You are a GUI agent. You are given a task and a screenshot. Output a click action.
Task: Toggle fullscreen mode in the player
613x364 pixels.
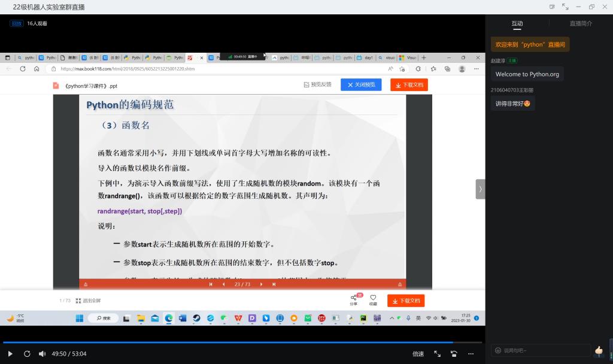click(437, 354)
